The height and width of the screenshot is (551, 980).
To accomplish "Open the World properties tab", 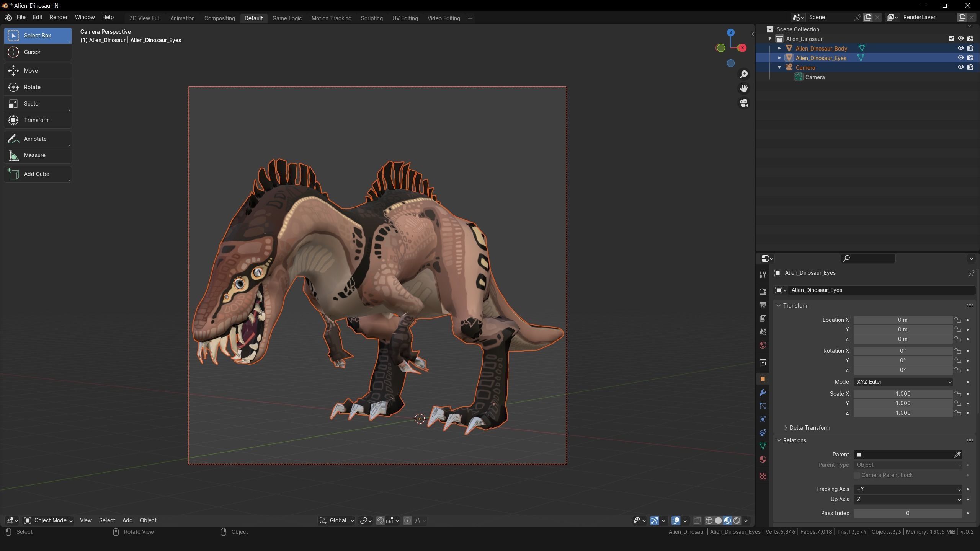I will 763,346.
